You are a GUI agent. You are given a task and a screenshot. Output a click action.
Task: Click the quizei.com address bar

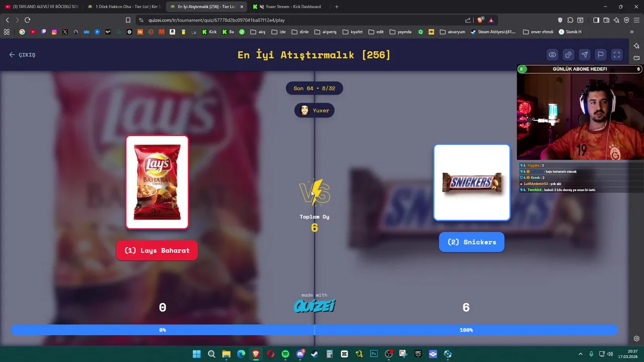[302, 20]
